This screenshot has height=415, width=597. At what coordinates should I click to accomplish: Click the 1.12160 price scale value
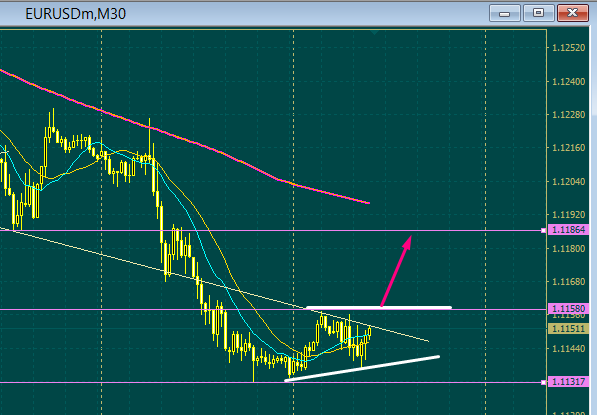click(568, 148)
